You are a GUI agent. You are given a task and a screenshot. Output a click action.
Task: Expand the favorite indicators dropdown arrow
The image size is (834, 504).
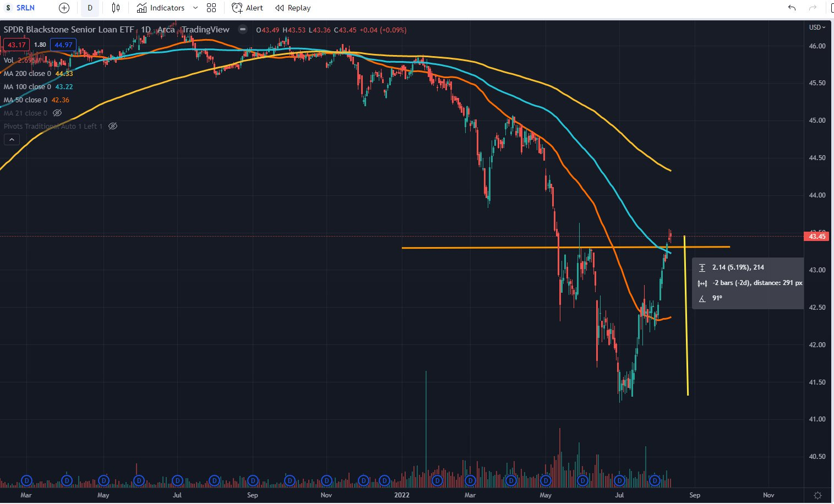[195, 8]
